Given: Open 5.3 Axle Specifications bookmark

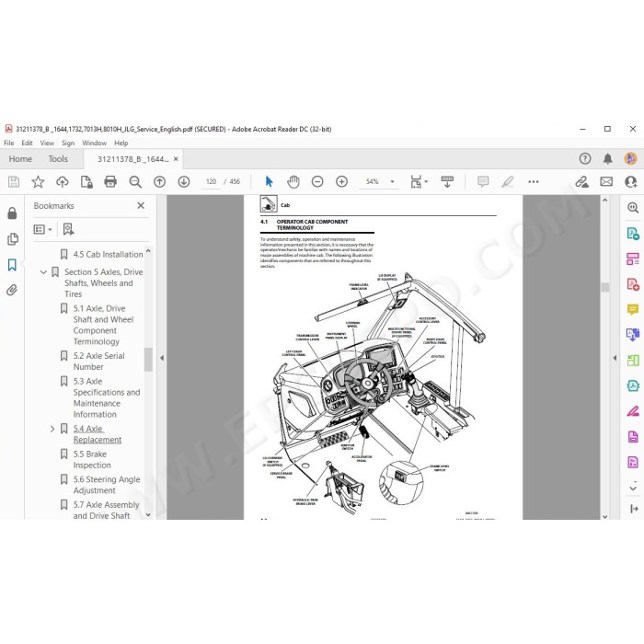Looking at the screenshot, I should [107, 398].
